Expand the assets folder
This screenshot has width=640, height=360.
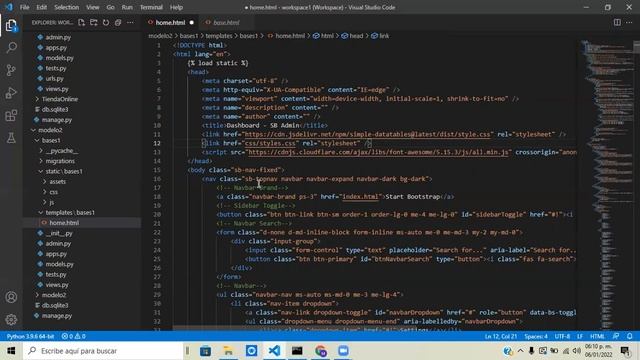pyautogui.click(x=57, y=182)
